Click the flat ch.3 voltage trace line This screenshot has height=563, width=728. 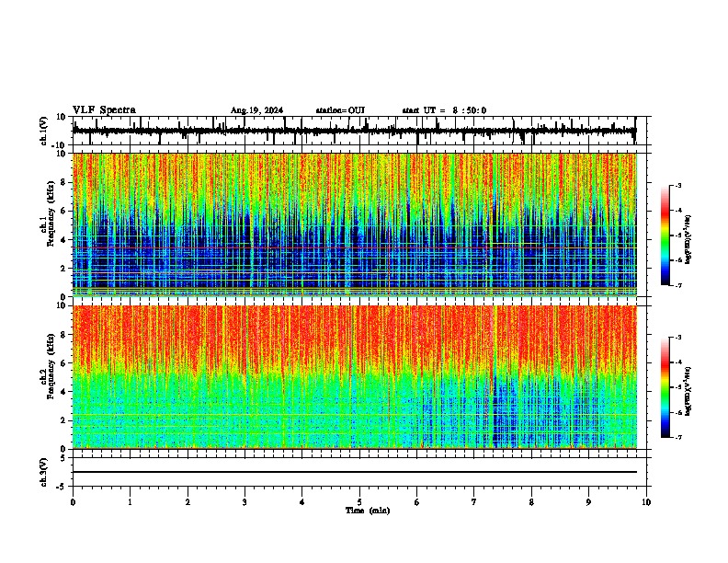(x=355, y=472)
